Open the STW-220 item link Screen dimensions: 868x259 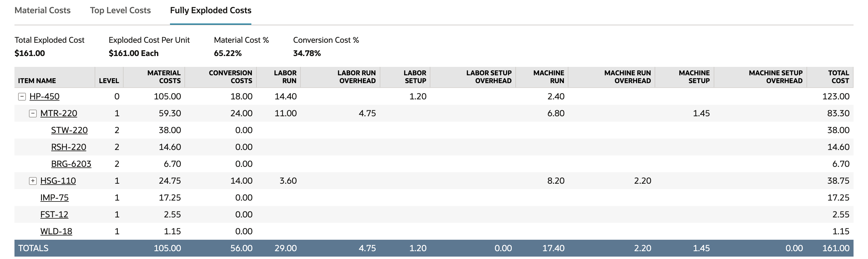click(x=69, y=130)
